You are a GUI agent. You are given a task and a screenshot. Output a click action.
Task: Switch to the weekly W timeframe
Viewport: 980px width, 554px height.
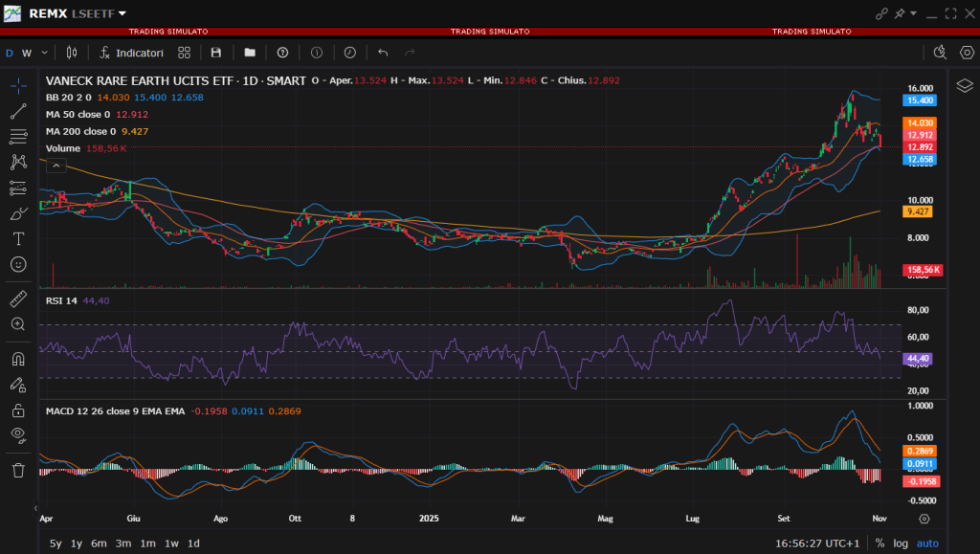coord(26,53)
